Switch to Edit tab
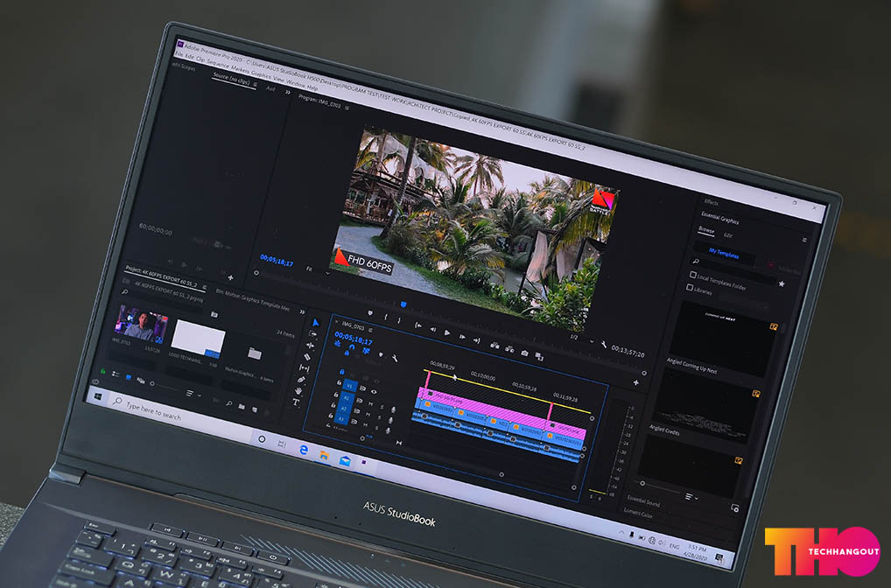This screenshot has width=891, height=588. tap(728, 235)
